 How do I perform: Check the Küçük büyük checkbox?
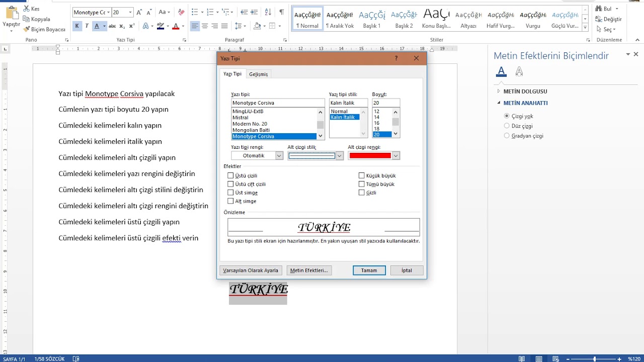coord(361,175)
